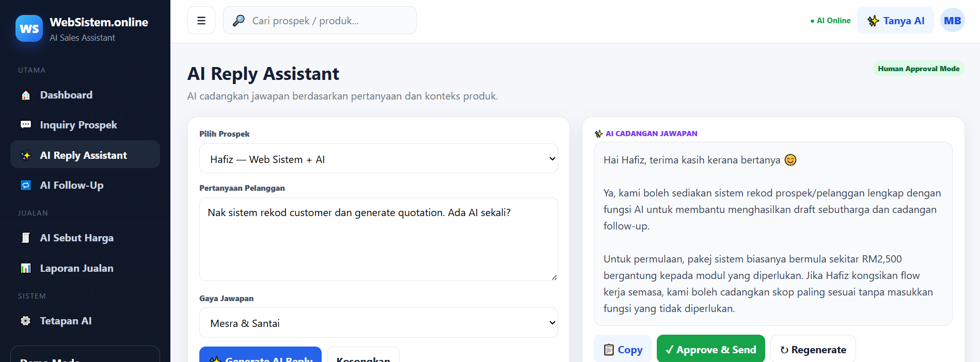Click the Tetapan AI gear icon

26,321
